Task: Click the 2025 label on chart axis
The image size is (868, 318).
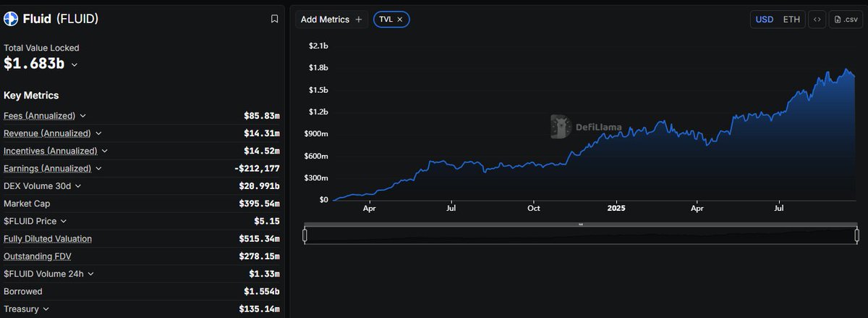Action: (616, 208)
